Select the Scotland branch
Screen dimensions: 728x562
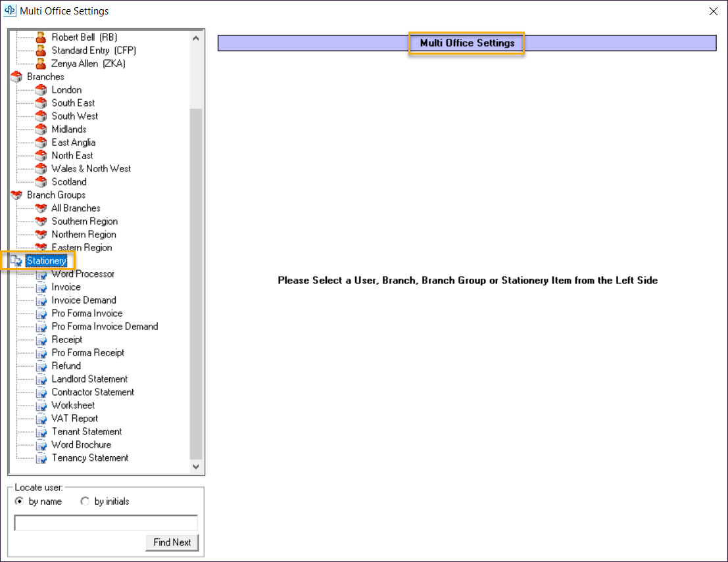pos(69,181)
